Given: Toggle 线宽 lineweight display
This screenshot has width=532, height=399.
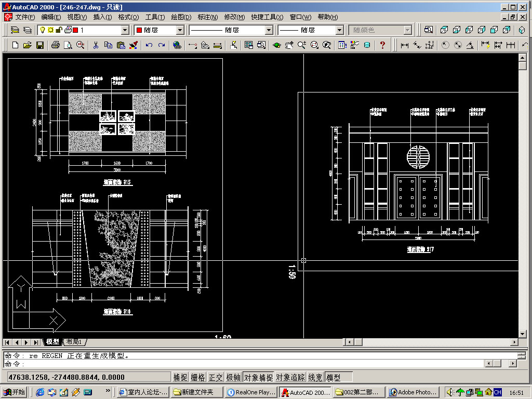Looking at the screenshot, I should point(315,377).
